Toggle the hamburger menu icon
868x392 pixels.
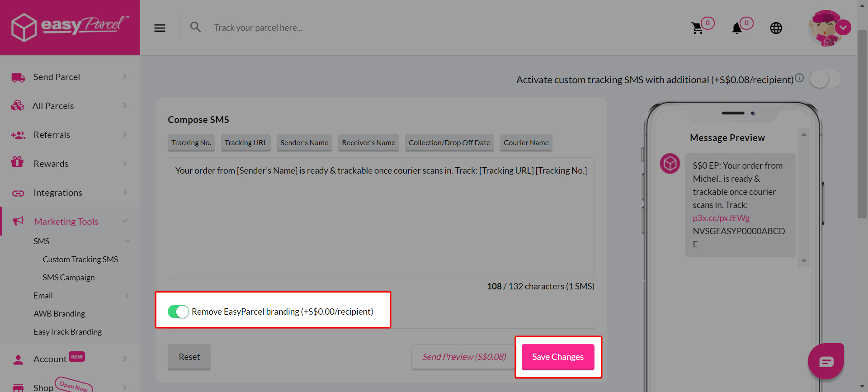click(160, 28)
